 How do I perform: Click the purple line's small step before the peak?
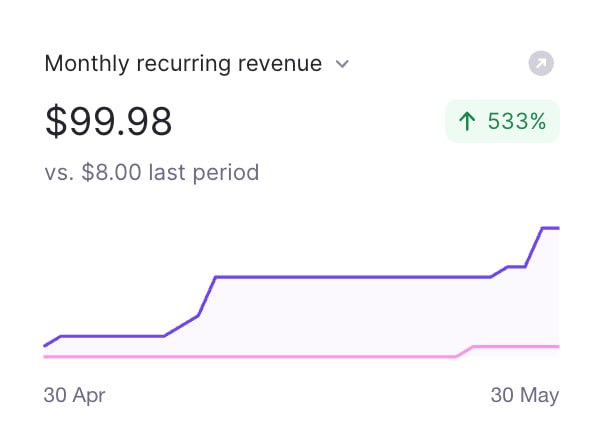pyautogui.click(x=516, y=267)
